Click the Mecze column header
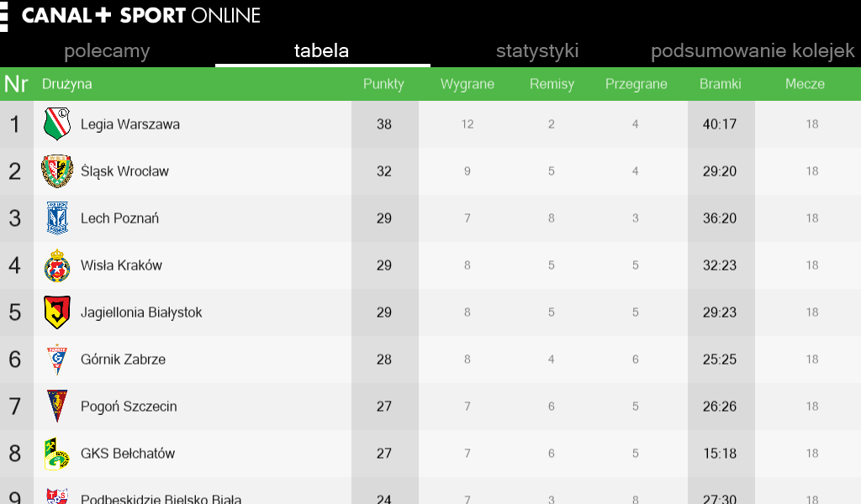 [x=805, y=84]
